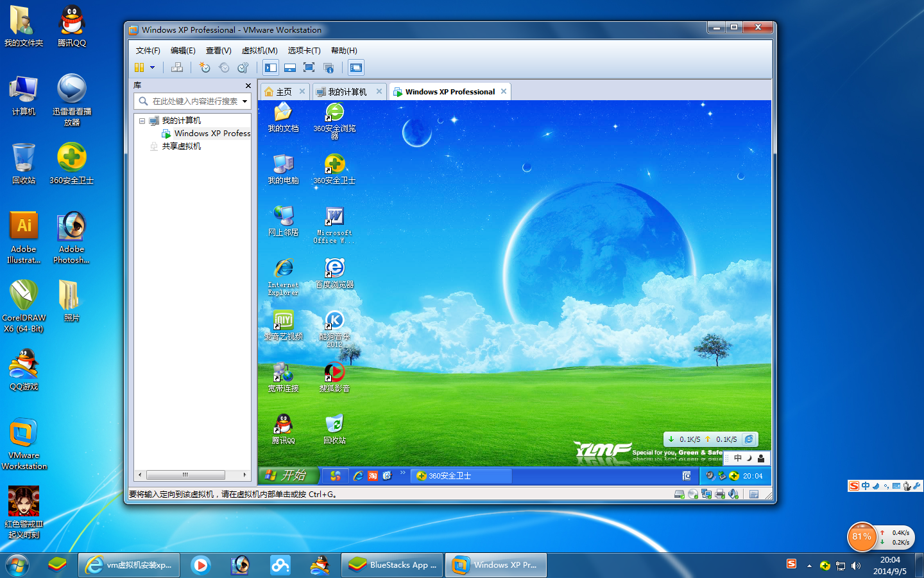Viewport: 924px width, 578px height.
Task: Open the 选项卡(T) menu
Action: [x=304, y=50]
